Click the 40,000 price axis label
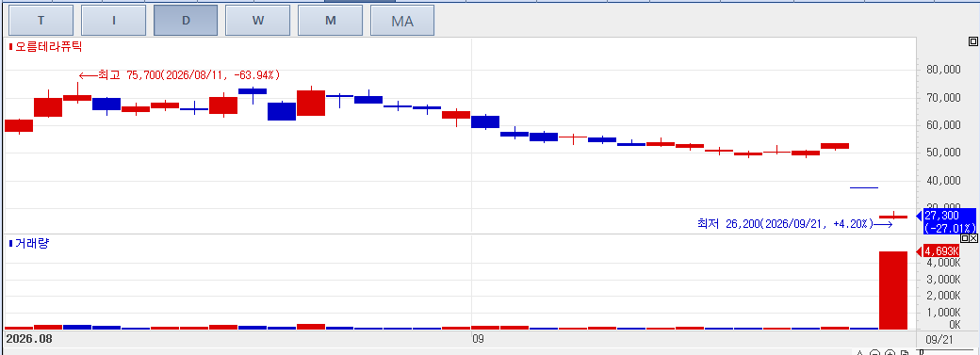The width and height of the screenshot is (980, 355). tap(943, 181)
